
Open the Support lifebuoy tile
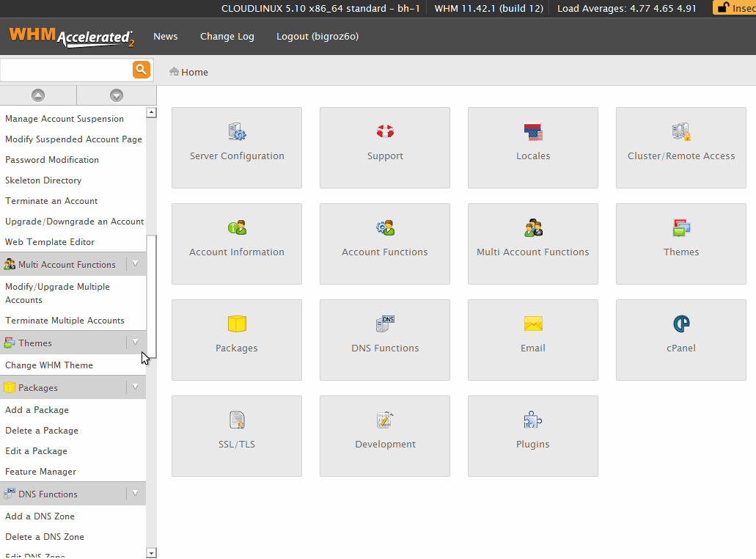[385, 147]
